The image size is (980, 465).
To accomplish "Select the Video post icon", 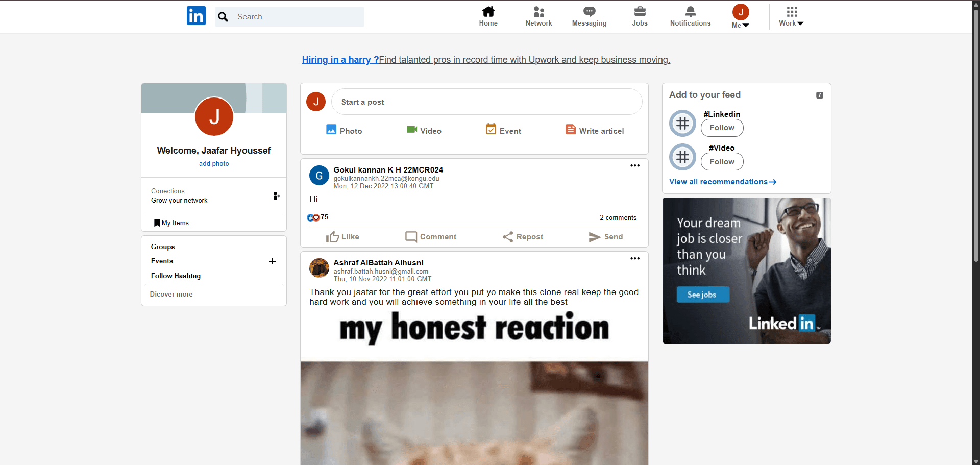I will pyautogui.click(x=411, y=130).
